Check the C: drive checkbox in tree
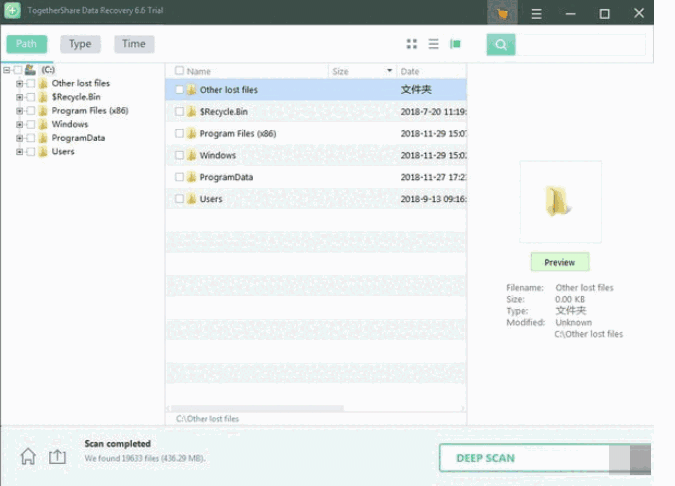Screen dimensions: 675x486 pyautogui.click(x=18, y=70)
